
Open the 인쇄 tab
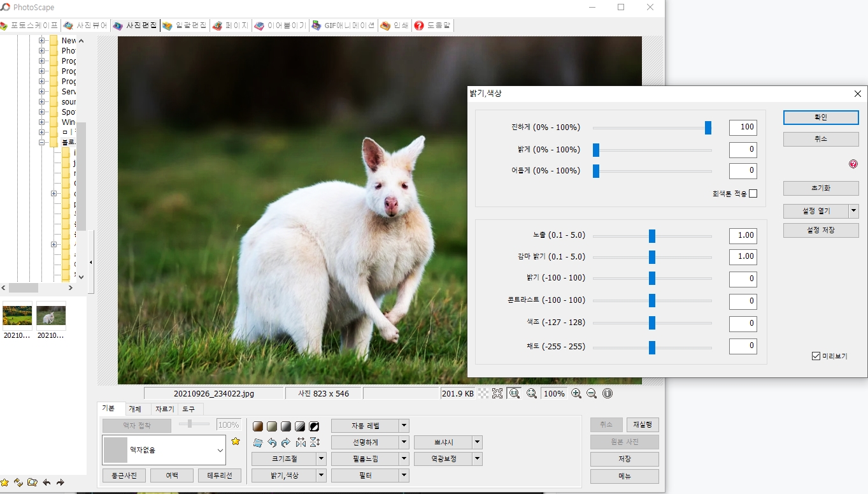click(394, 25)
